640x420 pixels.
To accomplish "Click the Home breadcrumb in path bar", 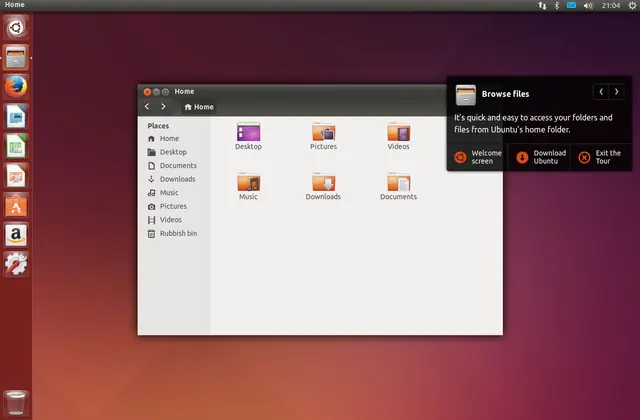I will pos(199,107).
